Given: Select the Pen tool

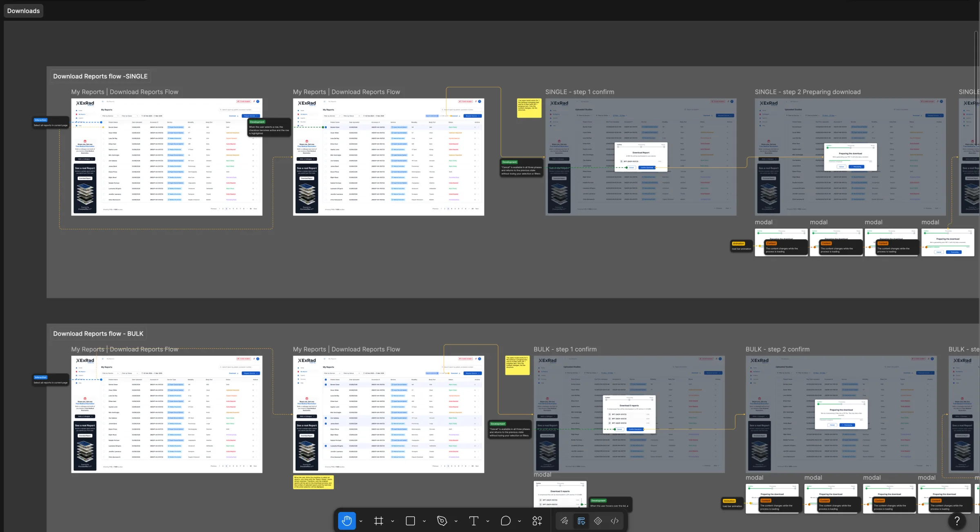Looking at the screenshot, I should 442,521.
